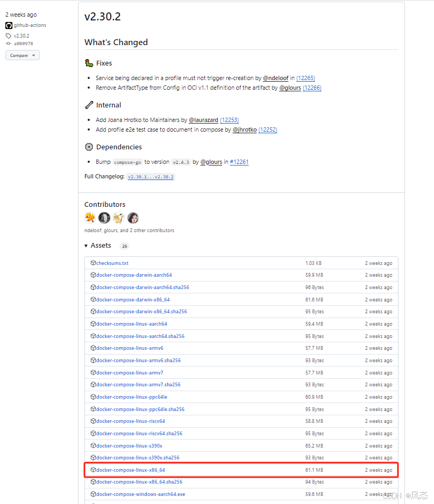
Task: Open the Compare dropdown
Action: [x=23, y=55]
